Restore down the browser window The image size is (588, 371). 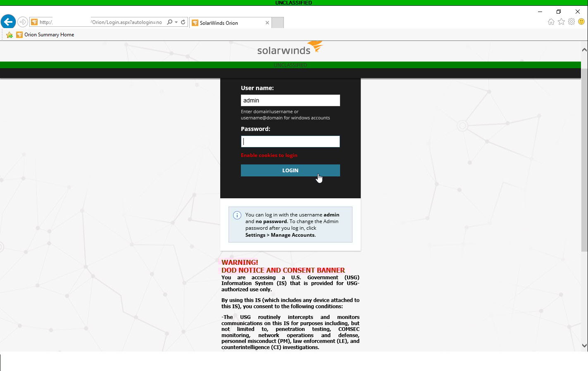point(559,12)
